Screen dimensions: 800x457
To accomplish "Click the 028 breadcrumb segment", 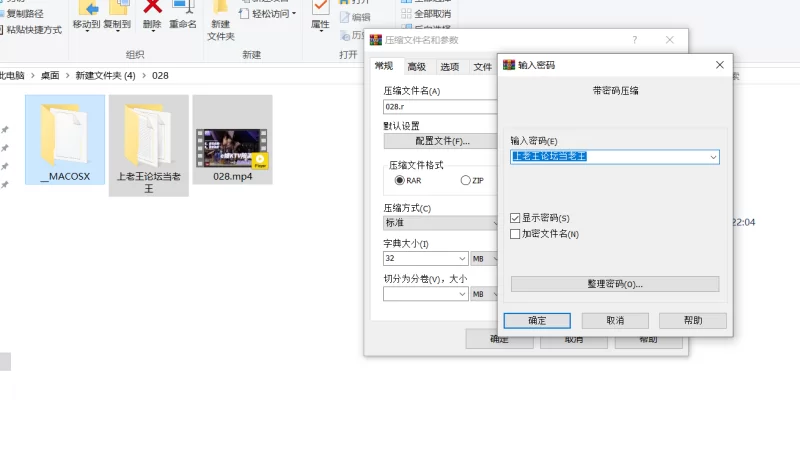I will pos(160,75).
